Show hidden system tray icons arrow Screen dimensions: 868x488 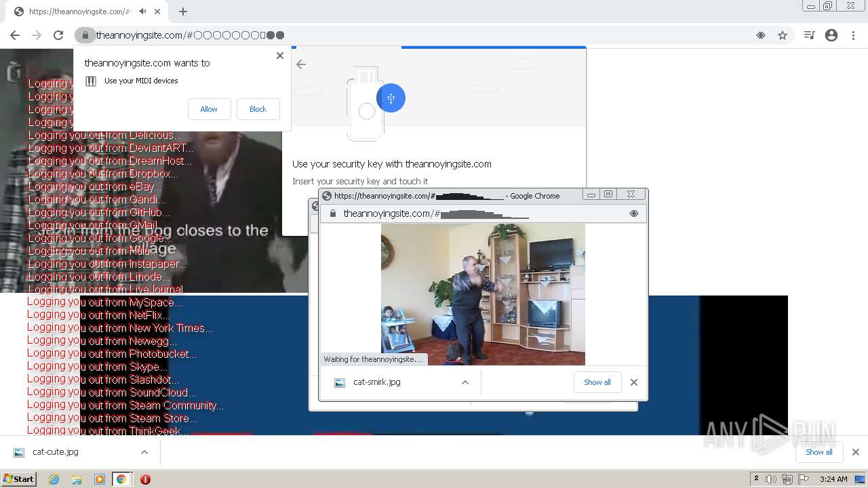[756, 479]
